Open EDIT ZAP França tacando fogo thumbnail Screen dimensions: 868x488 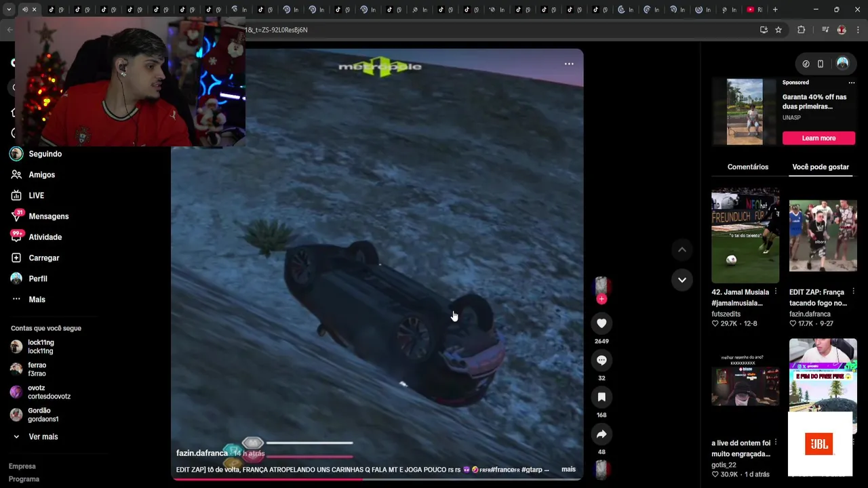[823, 235]
